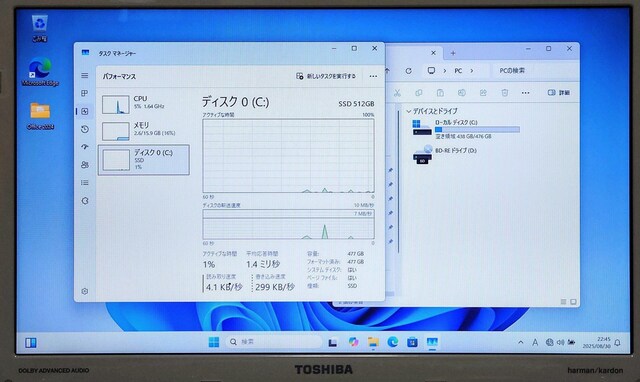The image size is (640, 382).
Task: Click the C: drive capacity usage bar
Action: click(x=477, y=129)
